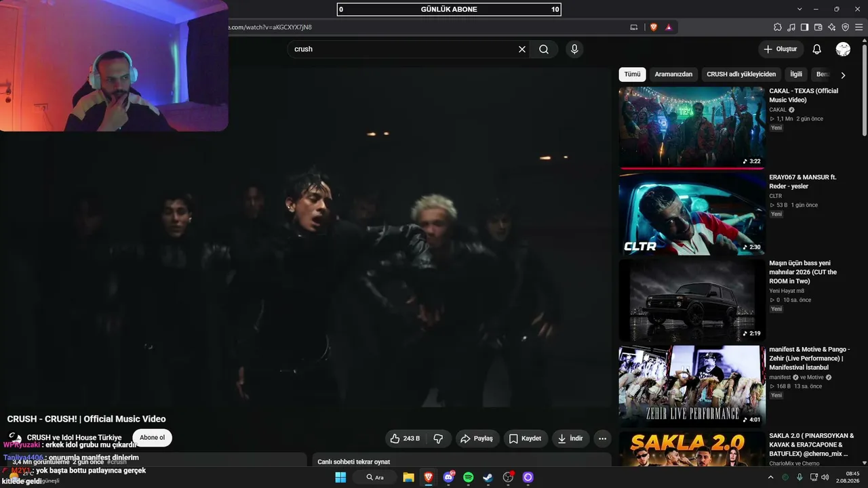
Task: Expand the system tray hidden icons arrow
Action: coord(770,477)
